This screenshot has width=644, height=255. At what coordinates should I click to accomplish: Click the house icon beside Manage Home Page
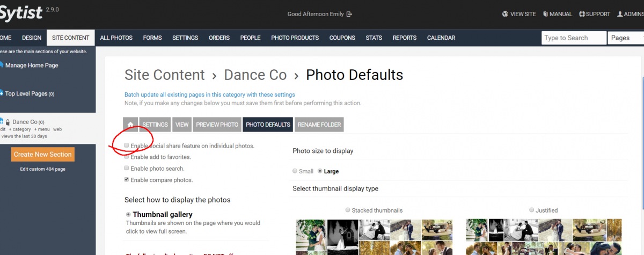[x=1, y=65]
